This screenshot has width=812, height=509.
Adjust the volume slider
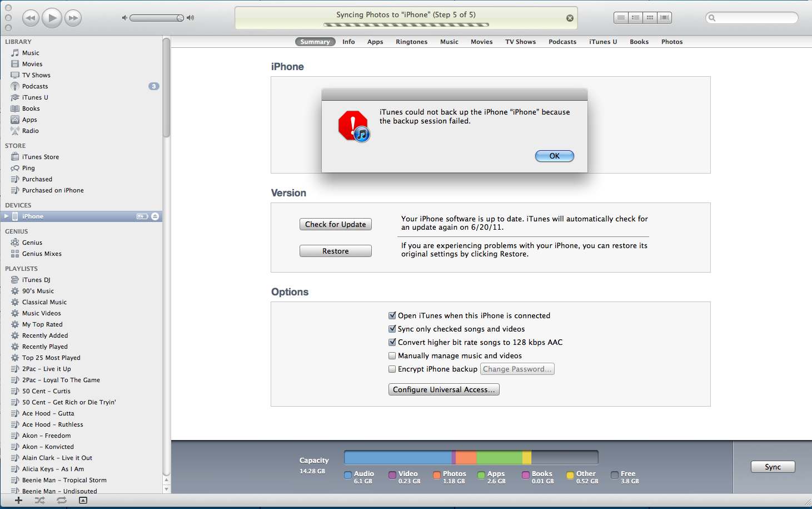point(157,18)
